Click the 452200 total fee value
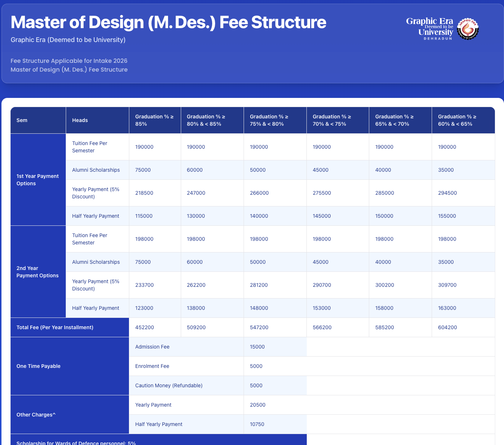The height and width of the screenshot is (445, 504). [145, 327]
